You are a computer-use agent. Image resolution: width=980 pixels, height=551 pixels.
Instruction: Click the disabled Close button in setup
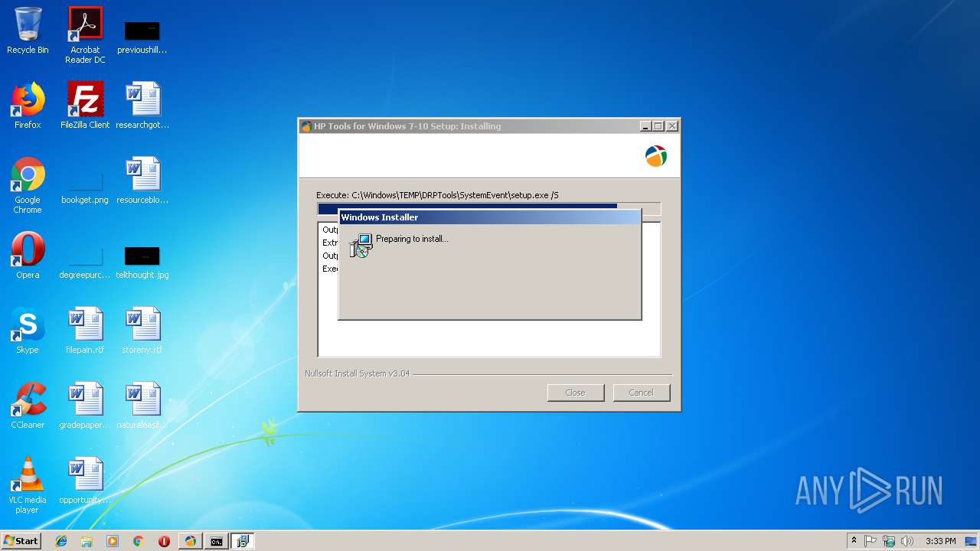point(575,393)
